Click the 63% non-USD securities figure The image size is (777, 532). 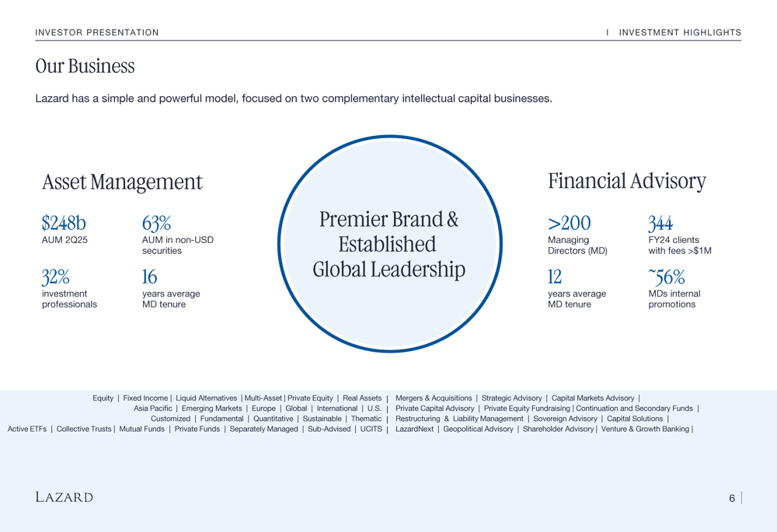tap(156, 224)
